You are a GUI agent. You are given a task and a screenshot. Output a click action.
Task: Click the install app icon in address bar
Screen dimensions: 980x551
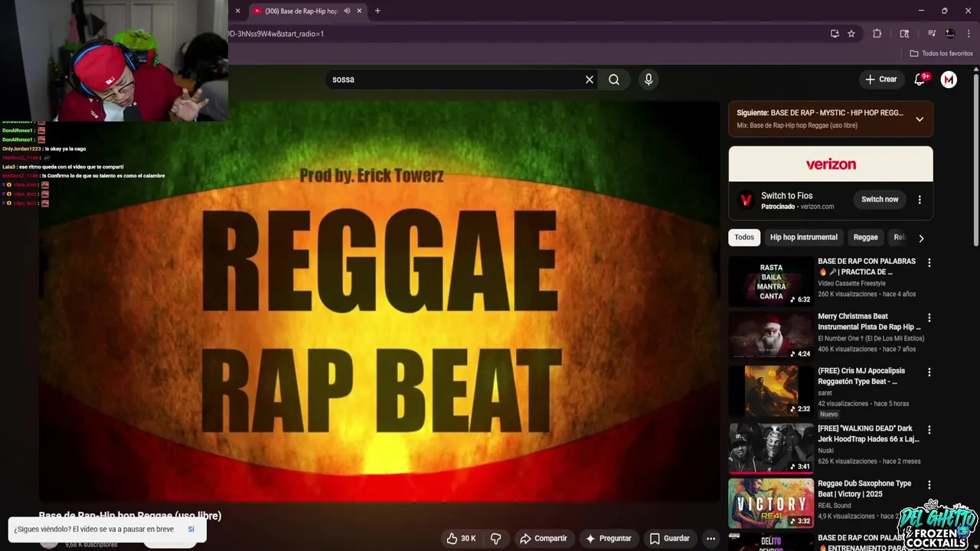835,34
